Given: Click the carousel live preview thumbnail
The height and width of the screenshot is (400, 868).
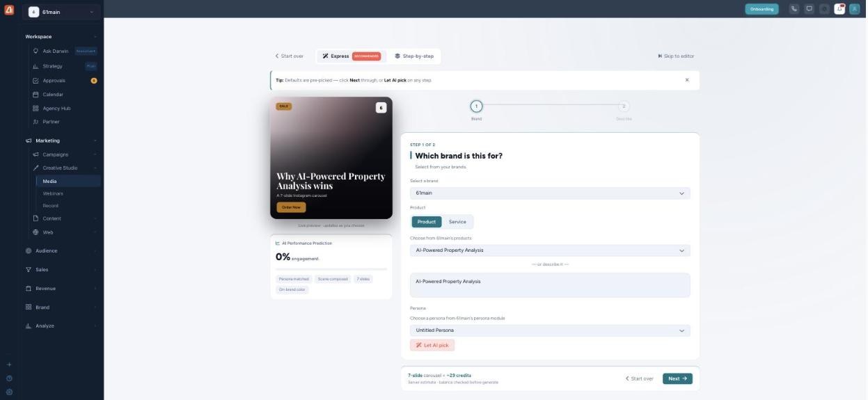Looking at the screenshot, I should coord(331,158).
